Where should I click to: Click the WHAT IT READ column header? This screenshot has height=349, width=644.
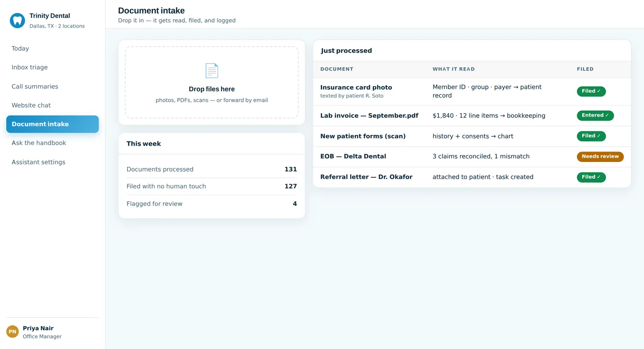[x=454, y=69]
